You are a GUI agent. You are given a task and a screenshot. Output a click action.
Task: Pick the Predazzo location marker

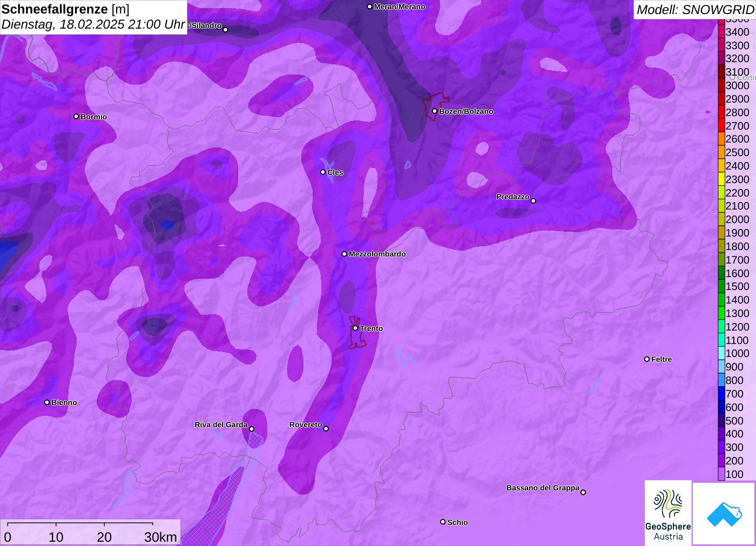click(x=534, y=201)
